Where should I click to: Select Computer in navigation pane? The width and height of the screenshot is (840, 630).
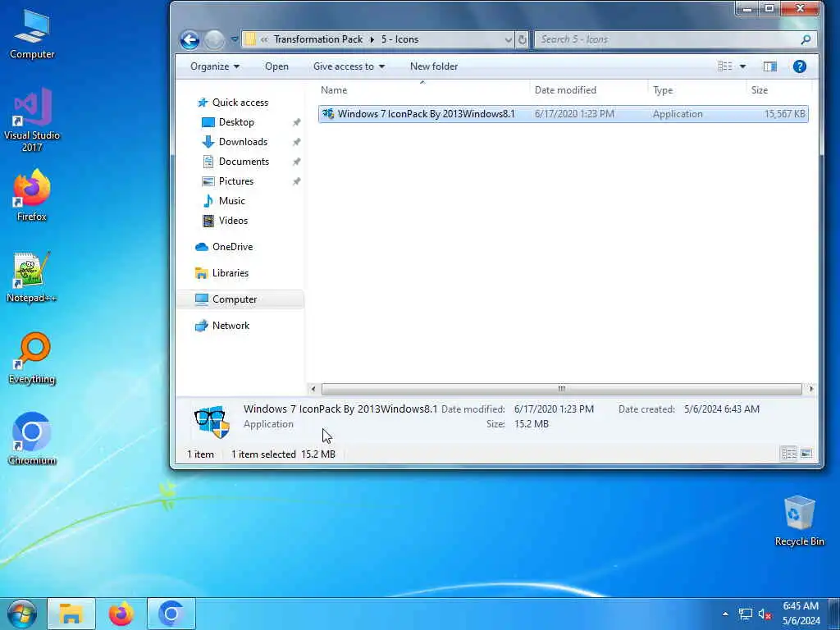[240, 299]
